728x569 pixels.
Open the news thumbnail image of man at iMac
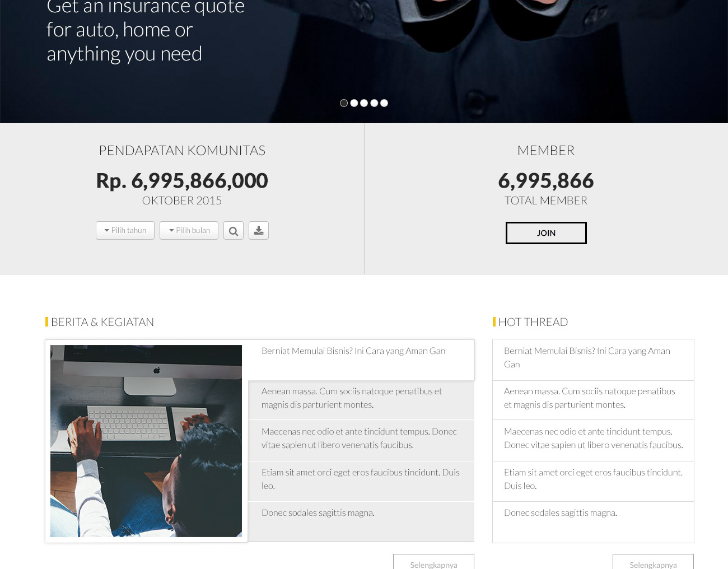[146, 441]
